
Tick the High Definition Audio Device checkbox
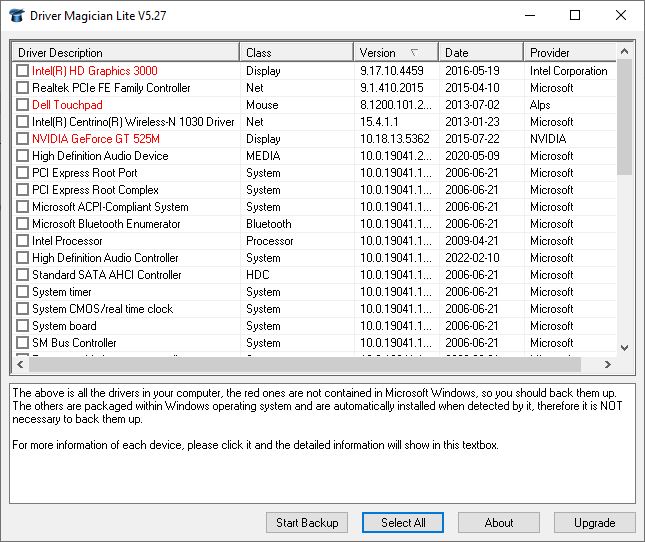(22, 155)
